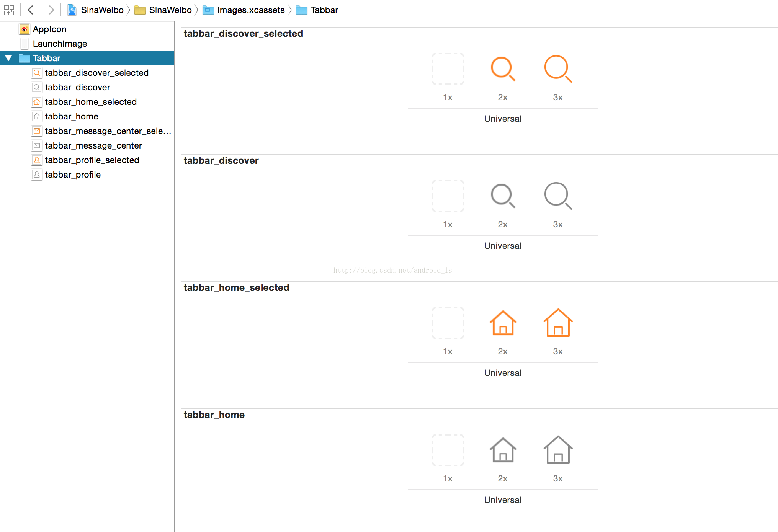Go back using the left arrow
The image size is (778, 532).
pos(31,10)
